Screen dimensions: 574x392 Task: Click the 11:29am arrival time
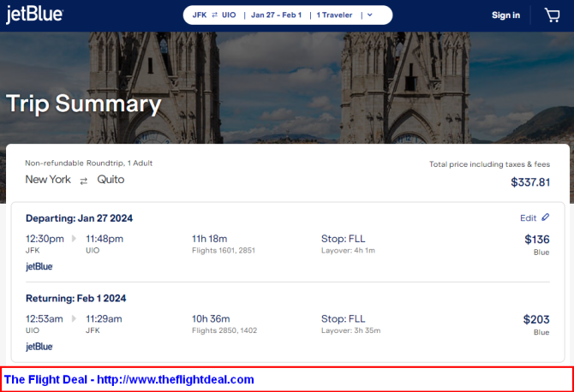click(x=104, y=319)
